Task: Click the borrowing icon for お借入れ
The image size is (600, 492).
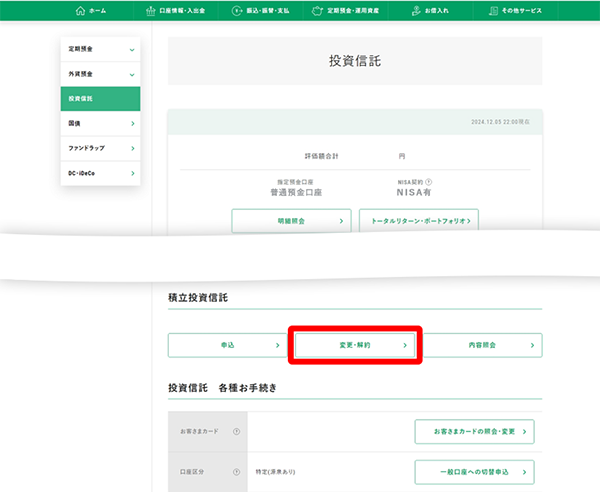Action: pos(416,11)
